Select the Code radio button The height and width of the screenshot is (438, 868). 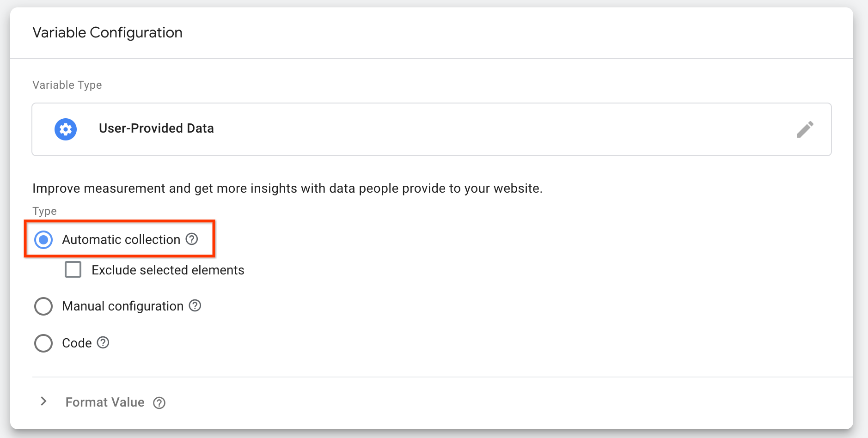43,343
